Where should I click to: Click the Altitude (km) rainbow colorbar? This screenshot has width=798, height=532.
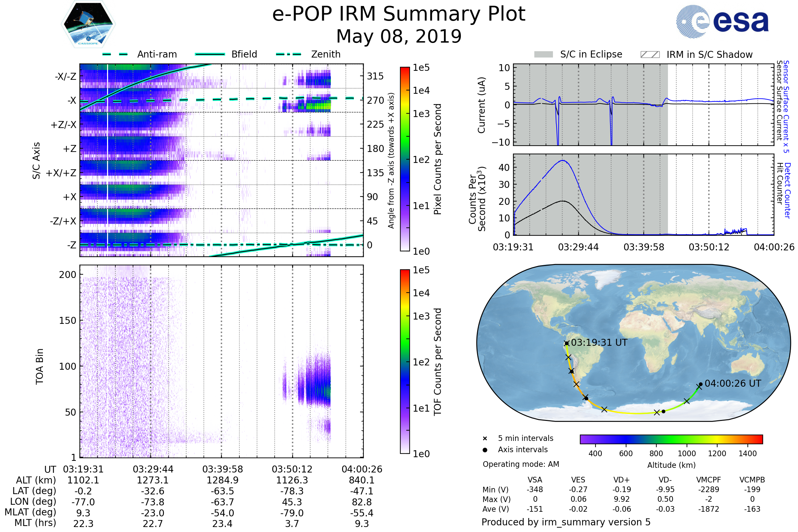coord(671,439)
